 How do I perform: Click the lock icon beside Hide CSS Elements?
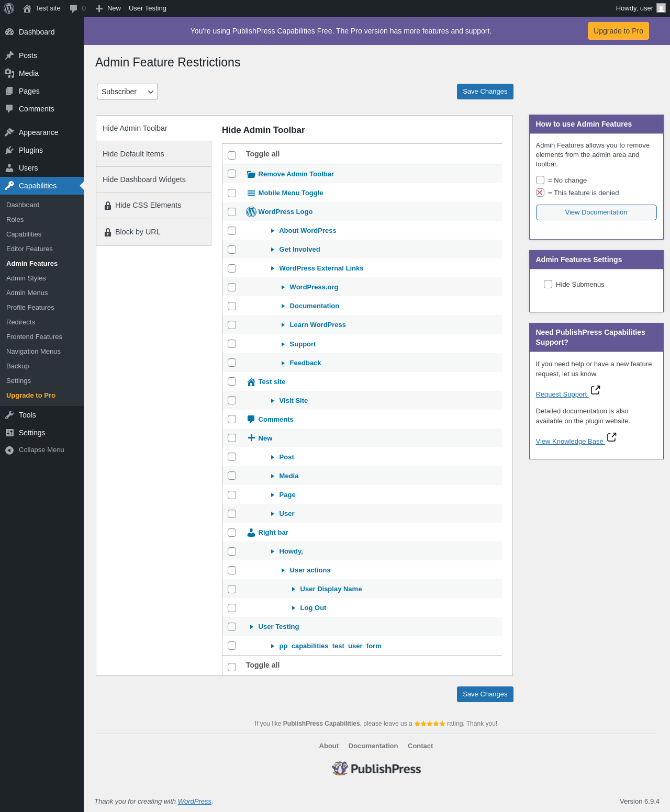(x=108, y=206)
